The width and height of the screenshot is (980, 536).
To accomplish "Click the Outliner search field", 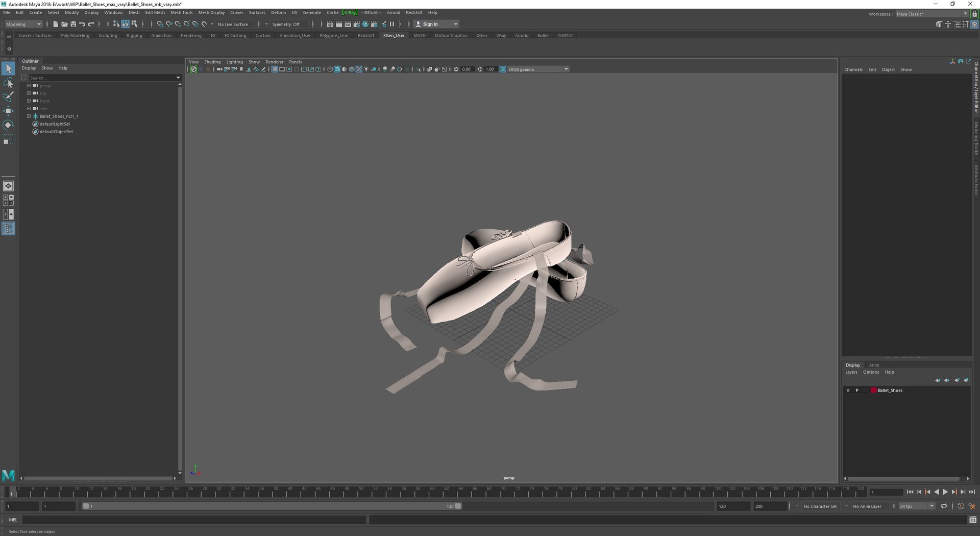I will click(x=104, y=78).
